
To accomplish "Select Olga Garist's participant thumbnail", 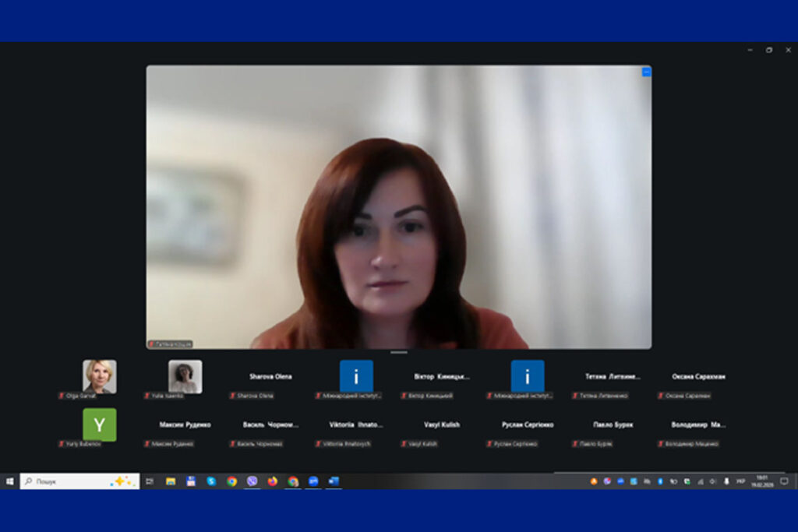I will pos(100,377).
